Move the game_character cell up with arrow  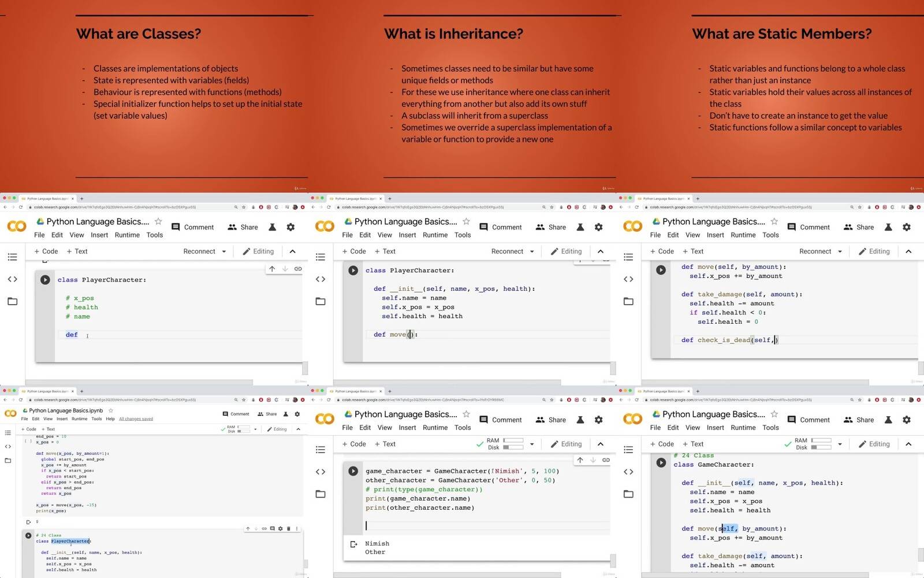point(580,460)
